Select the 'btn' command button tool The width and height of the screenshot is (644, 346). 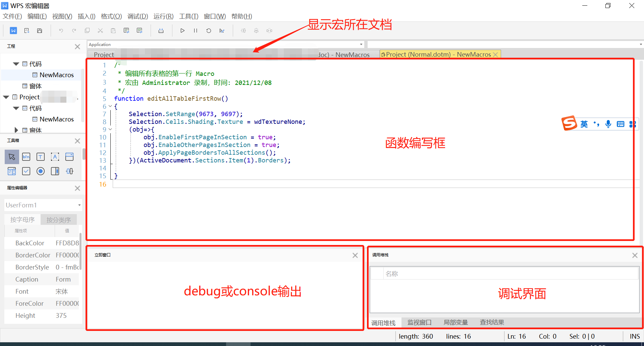(26, 157)
